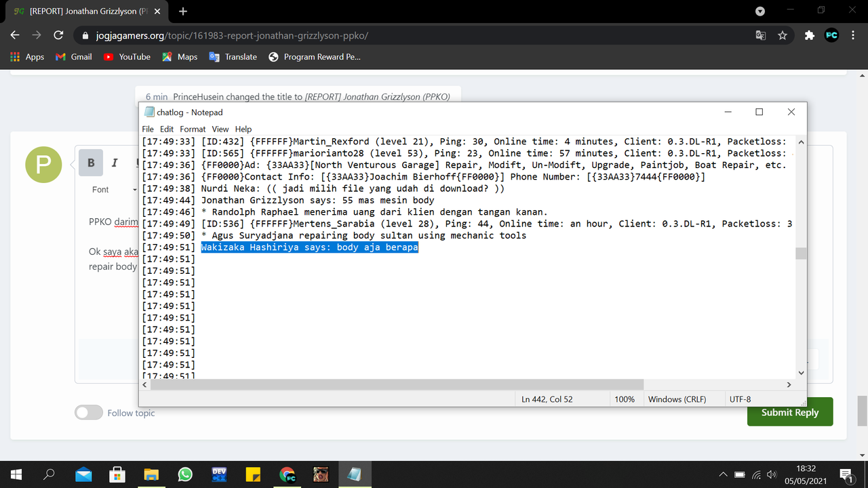Switch to Chrome in taskbar
868x488 pixels.
[x=287, y=474]
